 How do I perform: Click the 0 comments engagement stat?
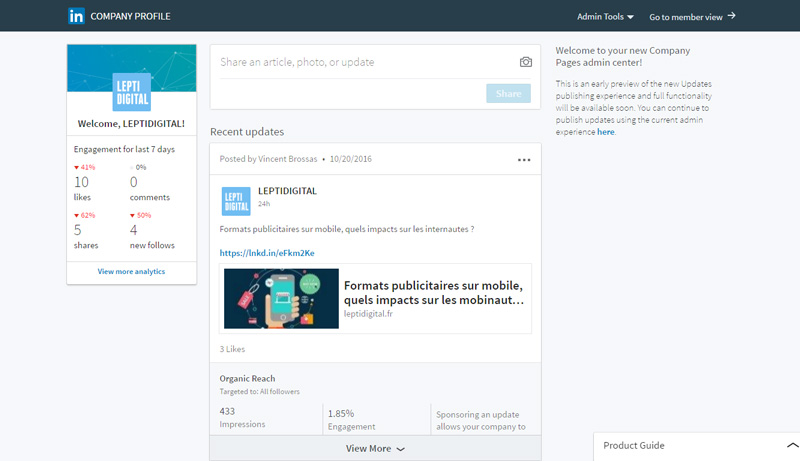149,189
